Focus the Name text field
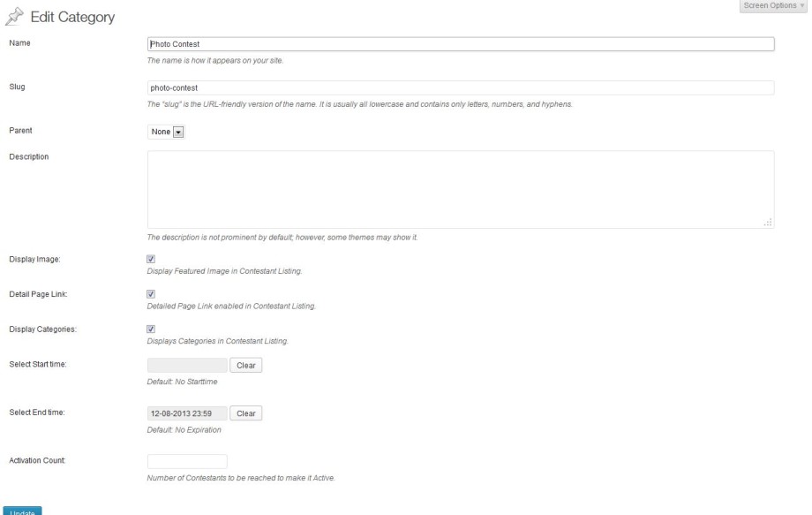This screenshot has height=515, width=812. tap(461, 44)
